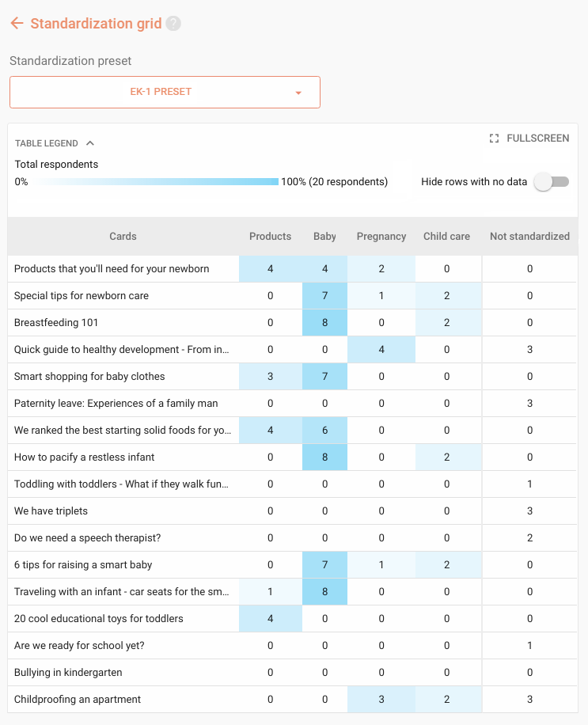
Task: Click Products cell for 20 cool educational toys
Action: point(271,619)
